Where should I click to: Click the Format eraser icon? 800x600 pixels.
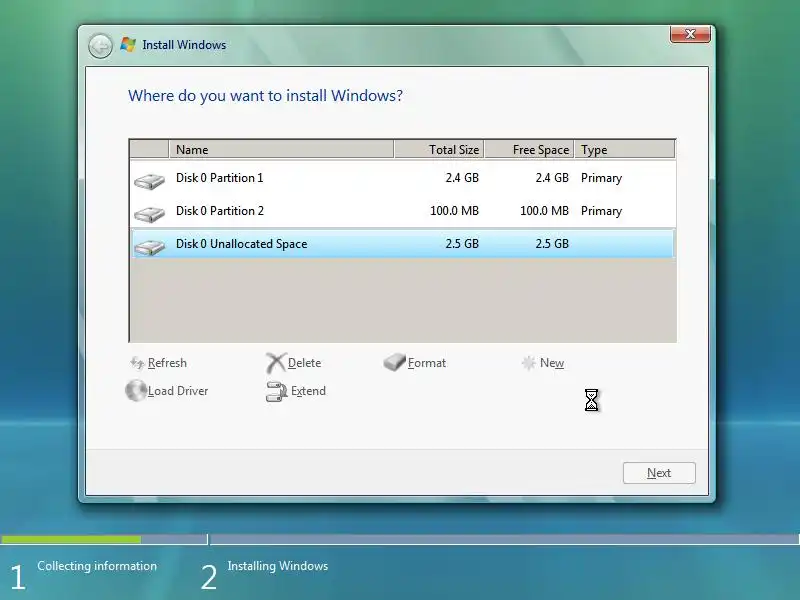(394, 362)
